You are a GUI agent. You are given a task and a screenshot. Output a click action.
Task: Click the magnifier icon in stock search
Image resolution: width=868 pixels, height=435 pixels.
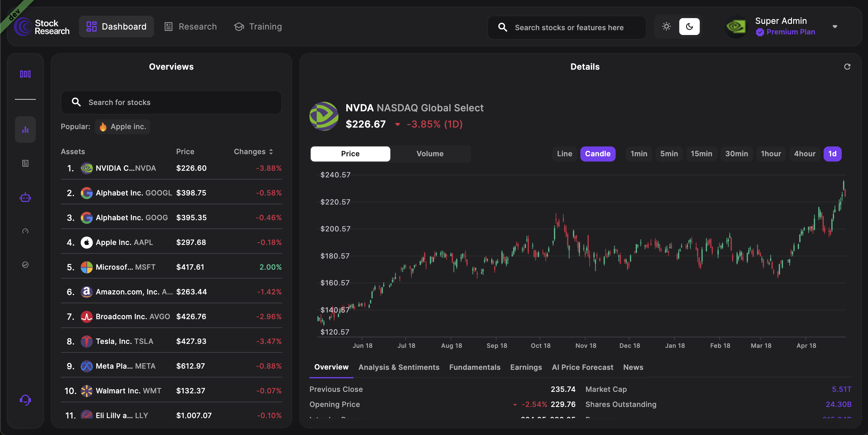[x=76, y=102]
